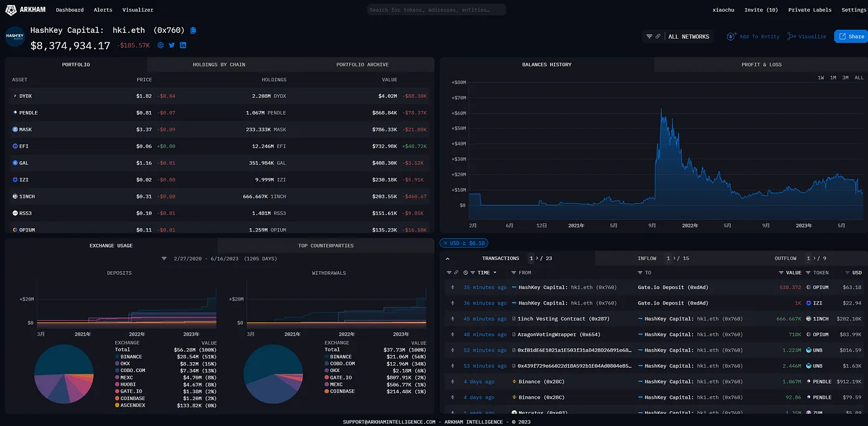
Task: Click the link icon in transactions header
Action: 456,273
